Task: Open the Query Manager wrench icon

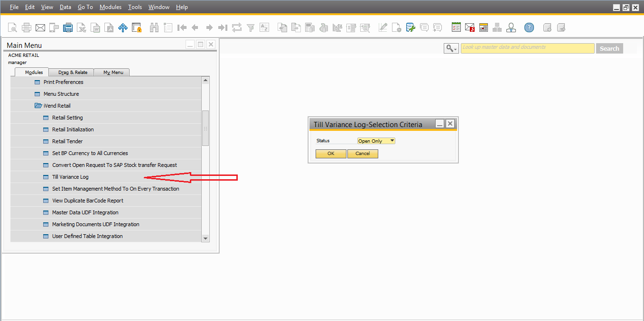Action: [x=411, y=28]
